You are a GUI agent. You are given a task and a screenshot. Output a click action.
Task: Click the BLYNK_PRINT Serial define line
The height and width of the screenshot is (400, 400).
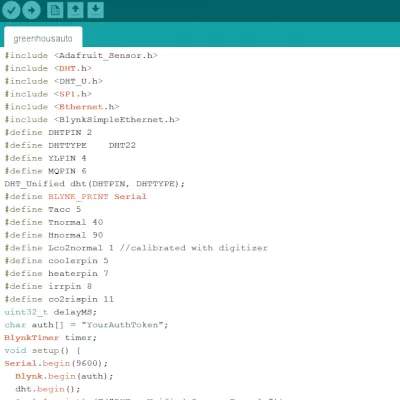coord(75,196)
